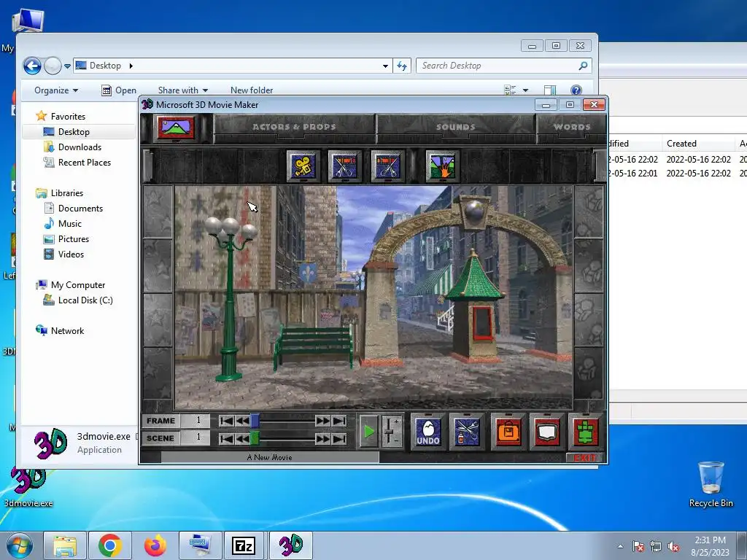Click the Open button in Explorer toolbar
747x560 pixels.
click(119, 90)
